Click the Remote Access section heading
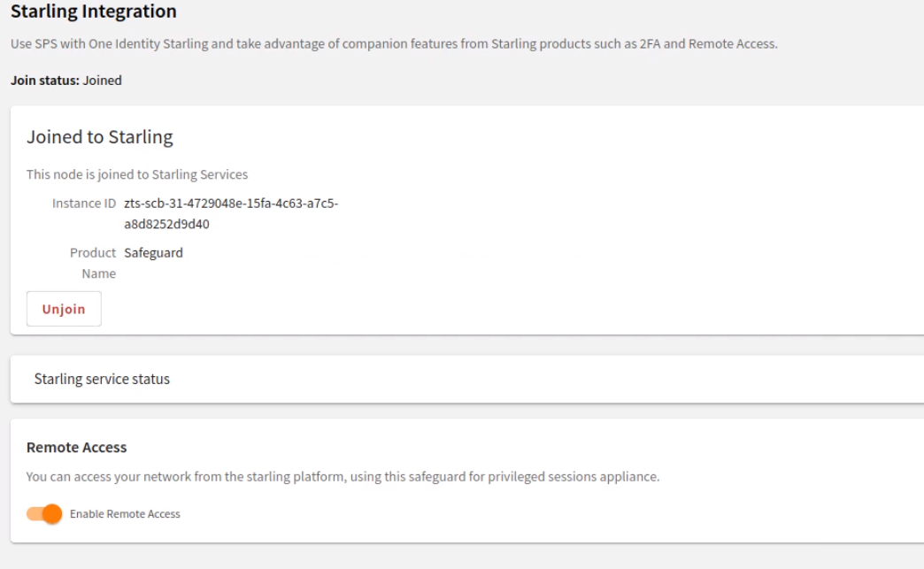This screenshot has width=924, height=569. point(77,447)
